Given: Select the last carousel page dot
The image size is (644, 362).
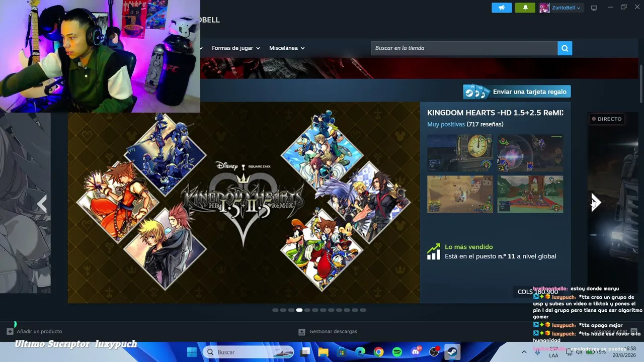Looking at the screenshot, I should coord(363,310).
